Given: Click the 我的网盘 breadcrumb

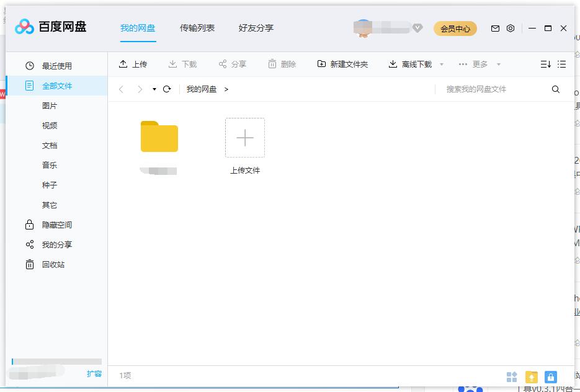Looking at the screenshot, I should pyautogui.click(x=201, y=89).
